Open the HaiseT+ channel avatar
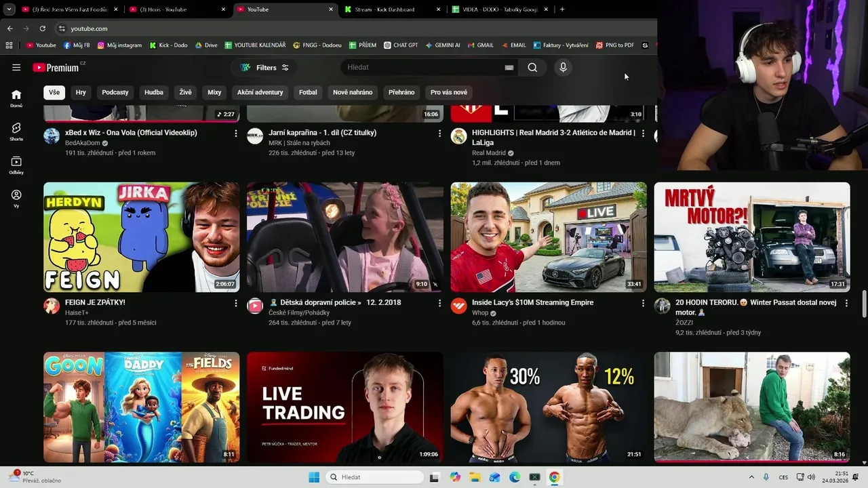The image size is (868, 488). tap(52, 306)
